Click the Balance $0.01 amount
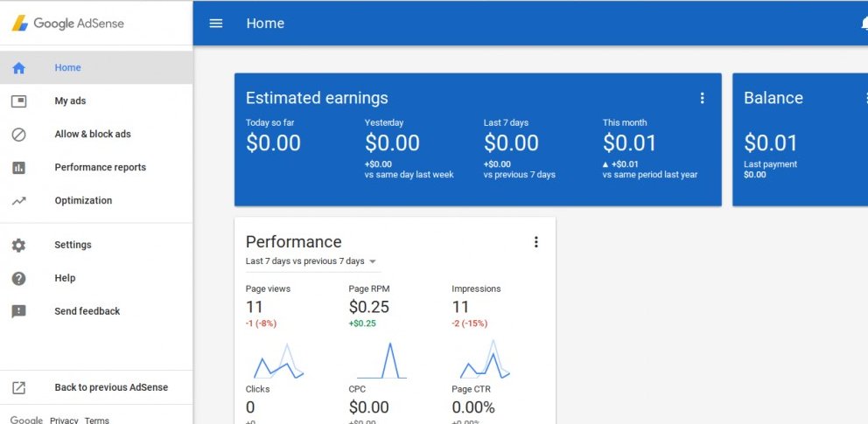 pos(771,143)
